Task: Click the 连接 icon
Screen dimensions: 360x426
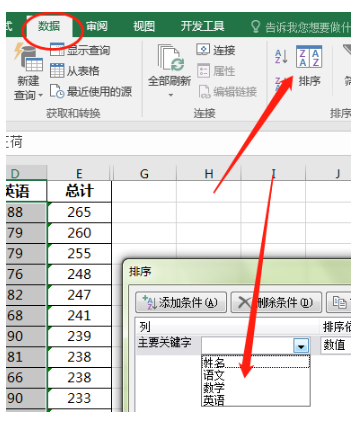Action: [203, 50]
